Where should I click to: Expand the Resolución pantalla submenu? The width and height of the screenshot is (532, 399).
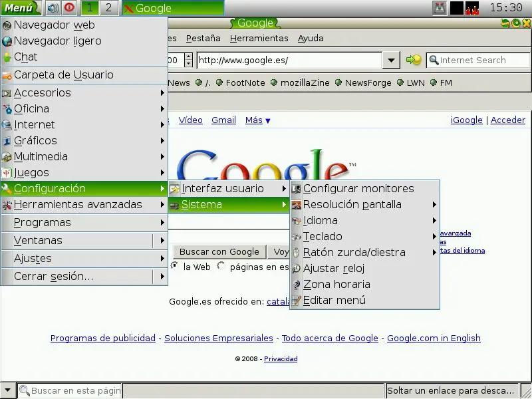point(364,205)
